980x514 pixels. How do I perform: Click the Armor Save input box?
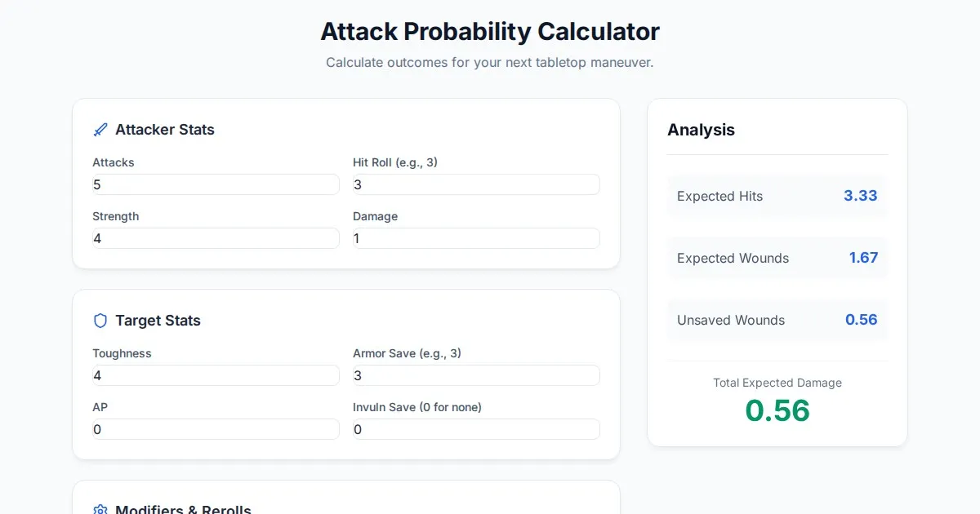point(476,375)
